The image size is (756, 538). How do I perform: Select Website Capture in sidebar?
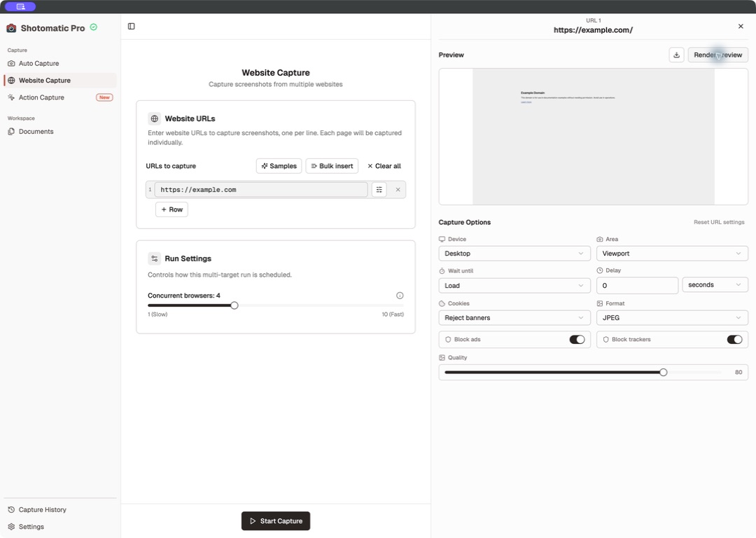59,80
